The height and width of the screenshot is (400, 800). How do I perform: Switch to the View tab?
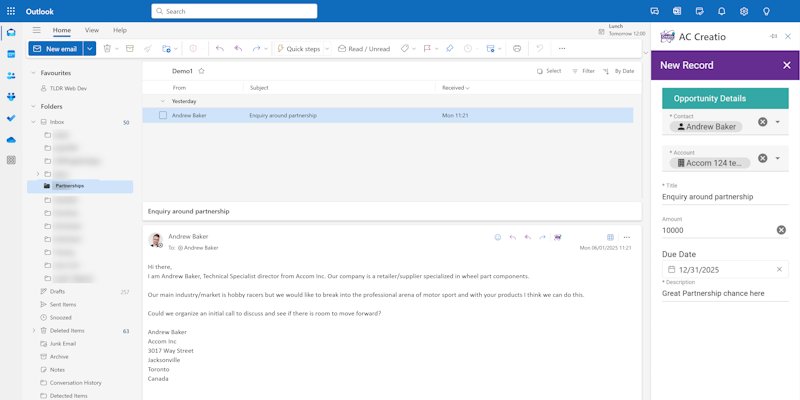click(x=92, y=31)
